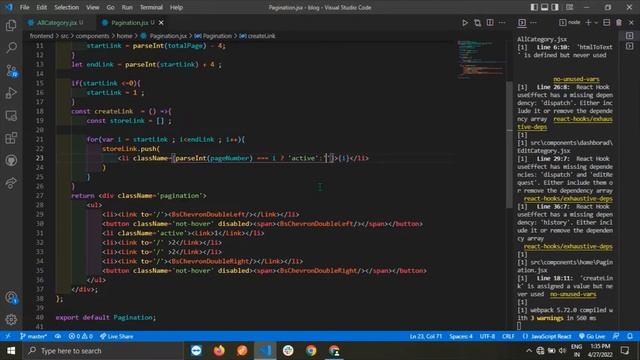Click editor vertical scrollbar
Screen dimensions: 640x360
coord(509,145)
